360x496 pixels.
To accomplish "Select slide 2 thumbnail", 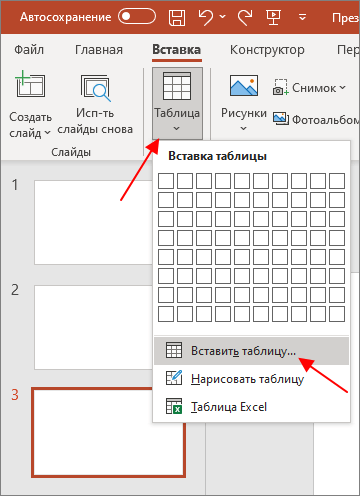I will pyautogui.click(x=93, y=327).
